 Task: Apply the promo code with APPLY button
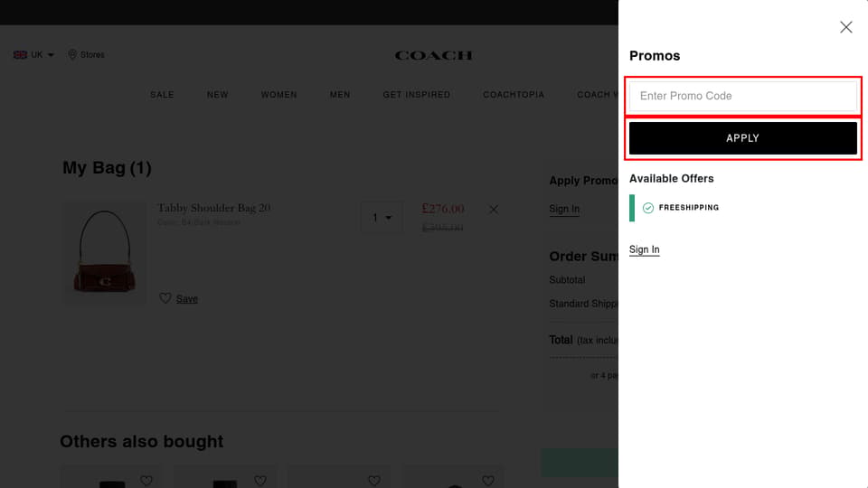(x=743, y=137)
